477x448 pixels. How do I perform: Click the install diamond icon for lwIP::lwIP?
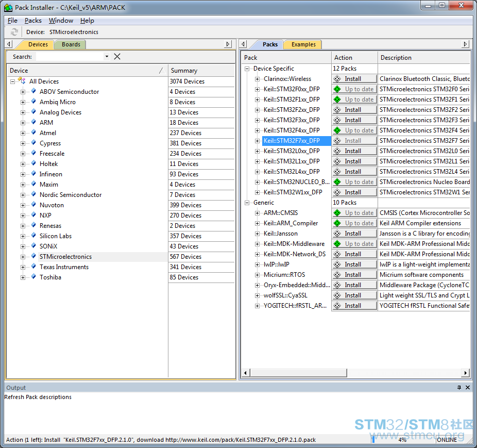337,264
